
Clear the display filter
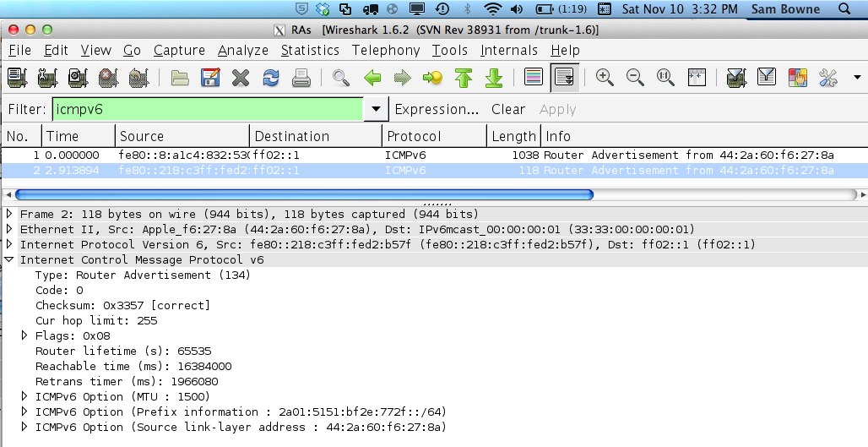pyautogui.click(x=507, y=109)
